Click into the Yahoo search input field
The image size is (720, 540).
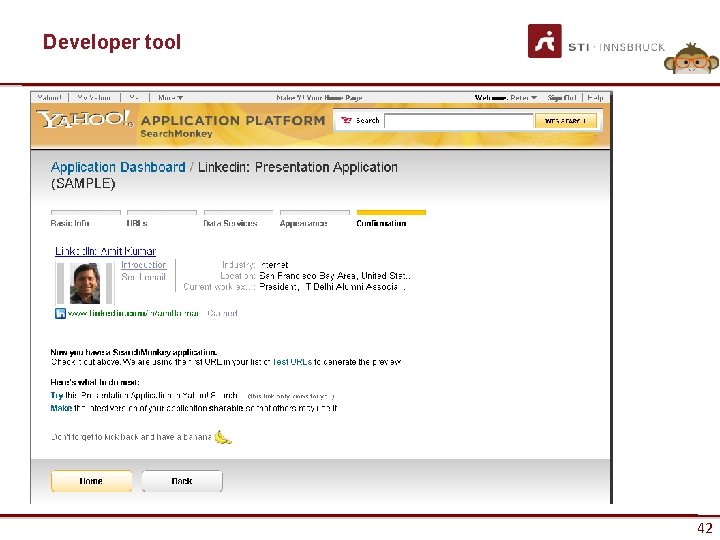(x=459, y=121)
